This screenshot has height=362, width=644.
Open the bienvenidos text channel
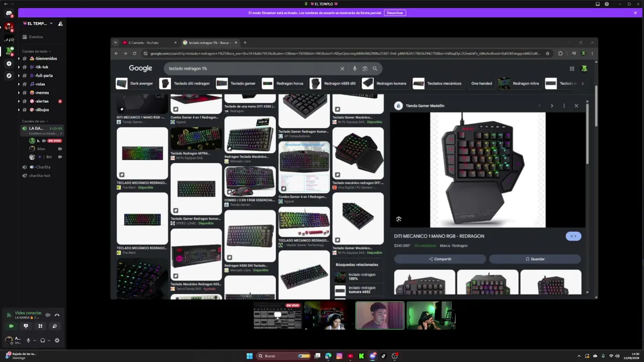(x=42, y=58)
